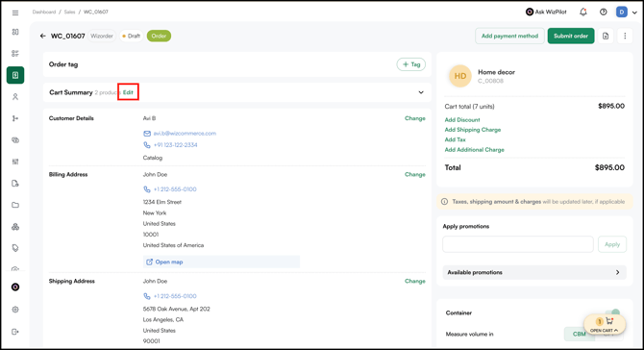
Task: Click the Wizorder badge
Action: (x=102, y=37)
